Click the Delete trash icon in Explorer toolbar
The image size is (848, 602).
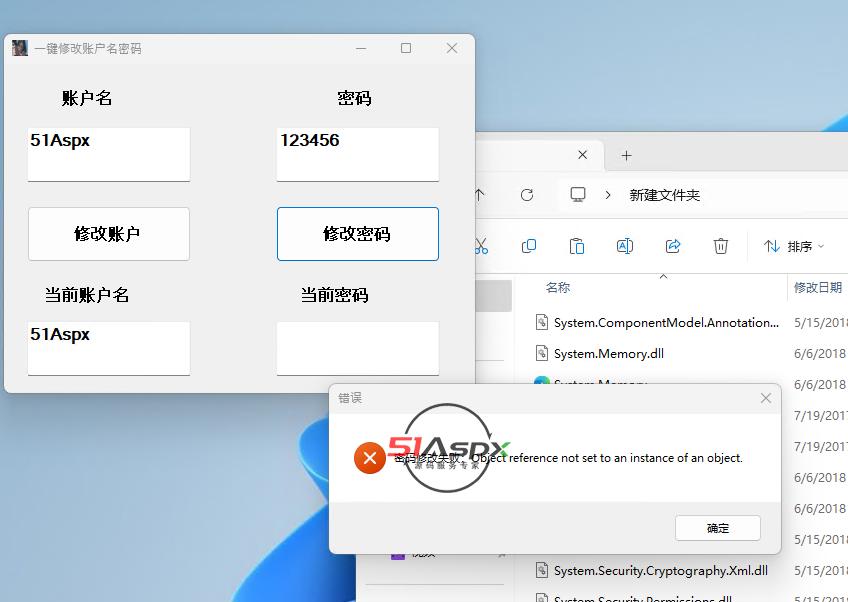click(720, 246)
